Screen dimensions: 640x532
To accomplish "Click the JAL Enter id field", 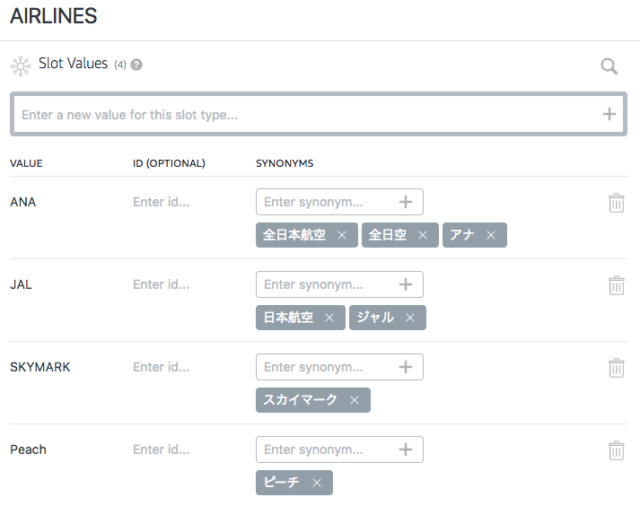I will [x=162, y=284].
